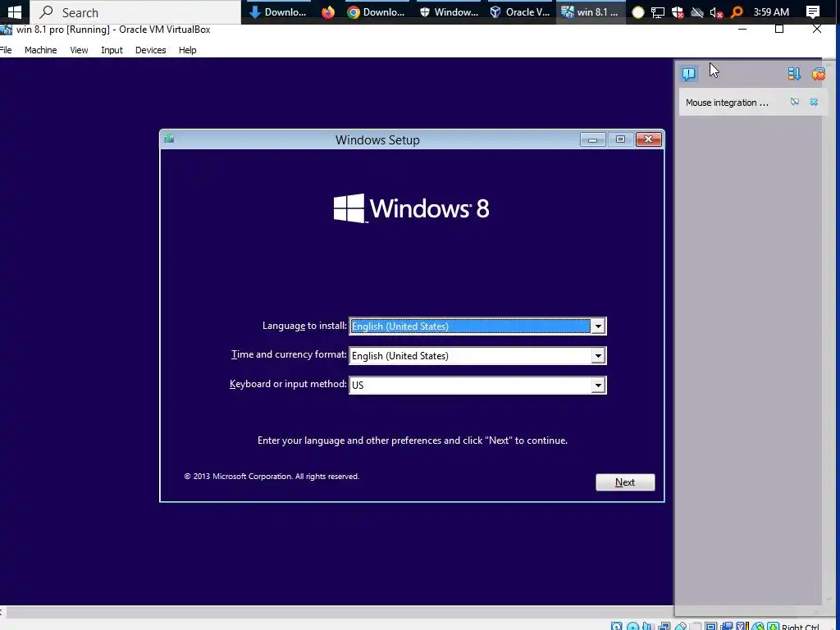Close the VirtualBox VM window

click(x=816, y=29)
